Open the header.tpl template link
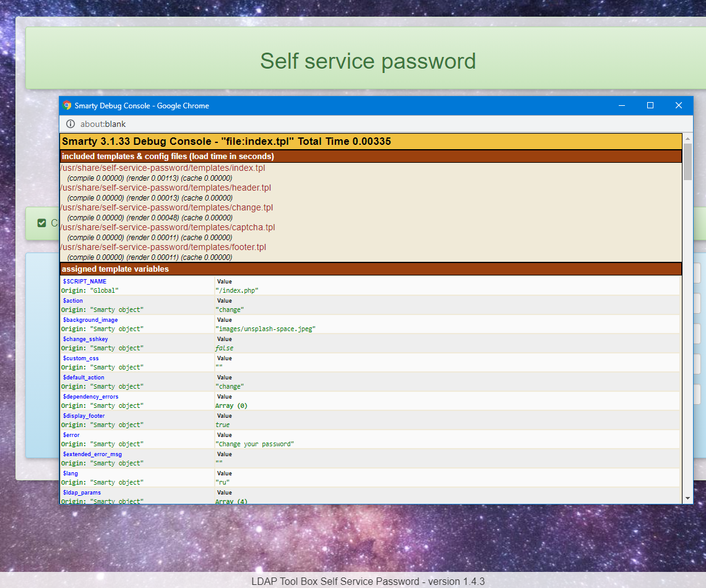706x588 pixels. coord(165,188)
